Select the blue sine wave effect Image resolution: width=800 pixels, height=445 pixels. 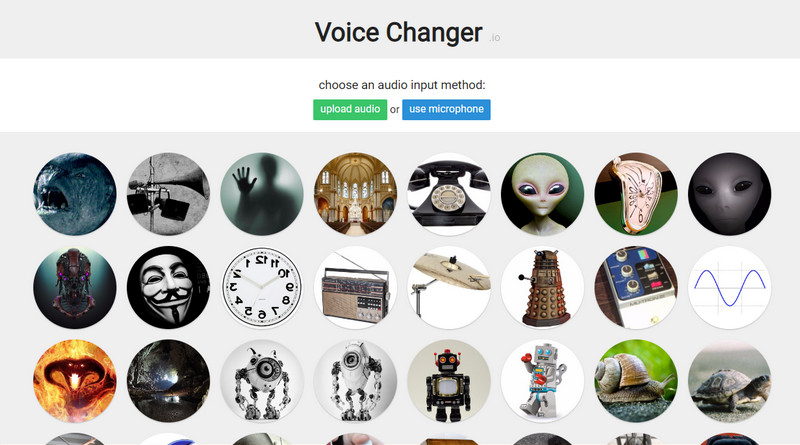pos(730,287)
